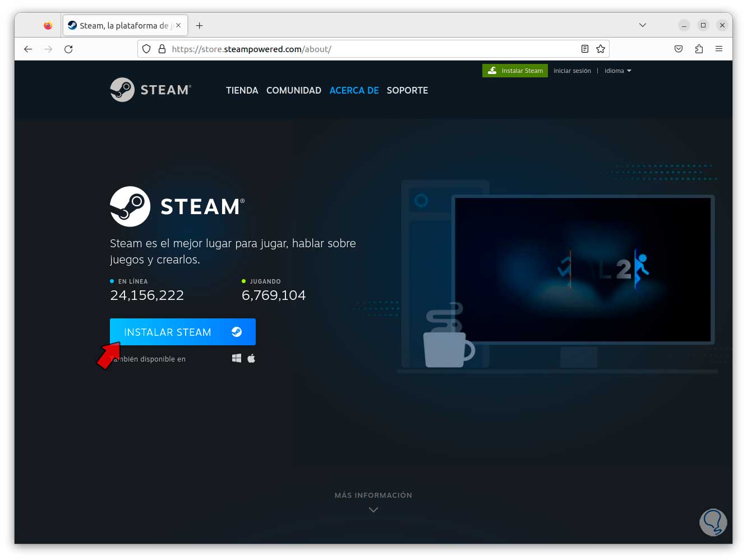The image size is (747, 560).
Task: Go forward to the next page
Action: pos(48,49)
